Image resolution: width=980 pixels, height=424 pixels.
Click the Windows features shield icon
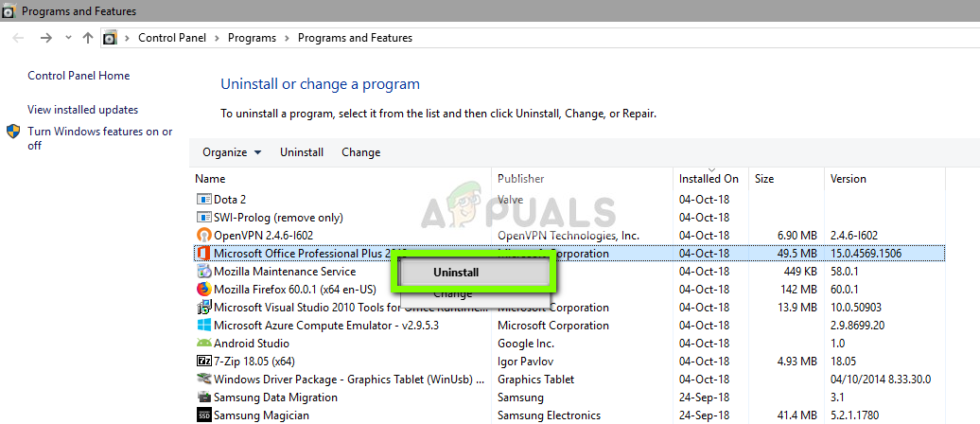click(13, 132)
